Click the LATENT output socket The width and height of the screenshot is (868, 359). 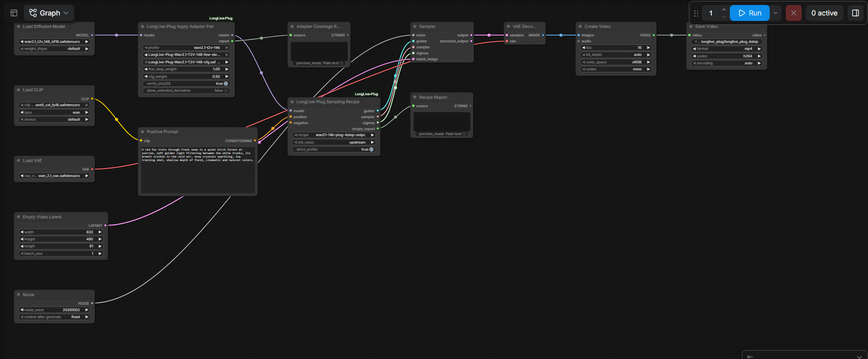[x=105, y=225]
